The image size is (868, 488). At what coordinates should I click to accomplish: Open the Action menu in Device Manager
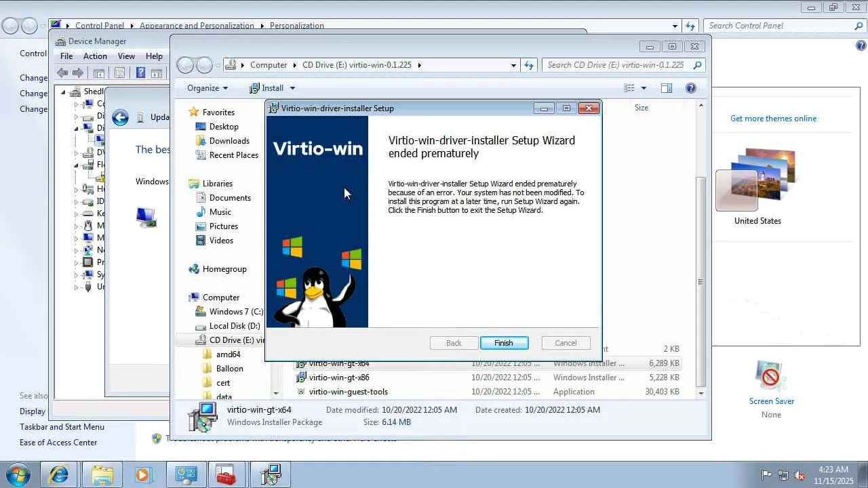point(95,56)
